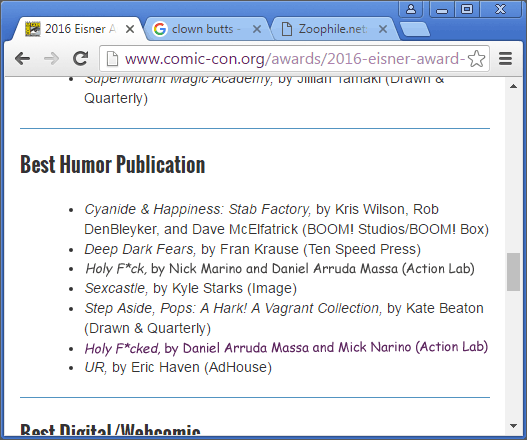The width and height of the screenshot is (527, 440).
Task: Click the Cyanide & Happiness: Stab Factory entry
Action: 286,219
